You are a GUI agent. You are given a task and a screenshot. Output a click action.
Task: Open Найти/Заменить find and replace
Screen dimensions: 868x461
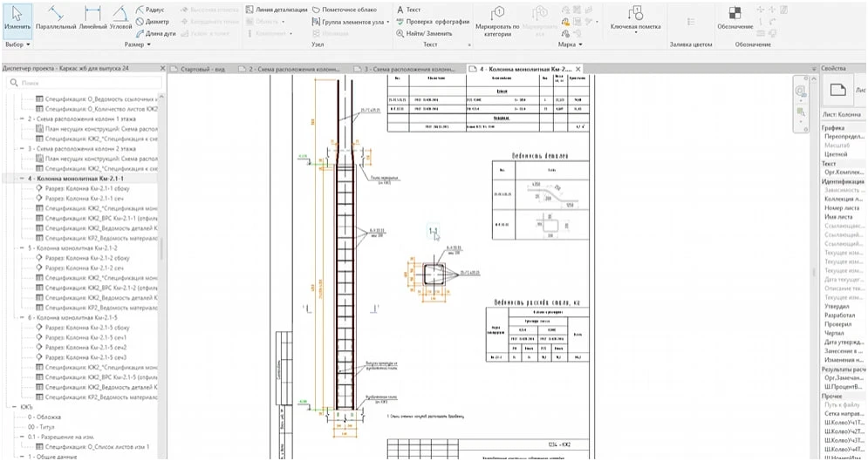click(x=425, y=34)
